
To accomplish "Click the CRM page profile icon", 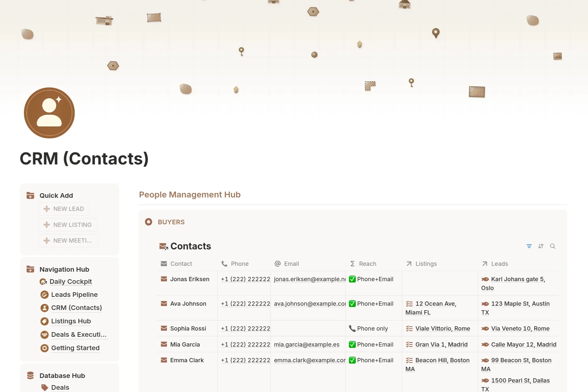I will click(49, 113).
